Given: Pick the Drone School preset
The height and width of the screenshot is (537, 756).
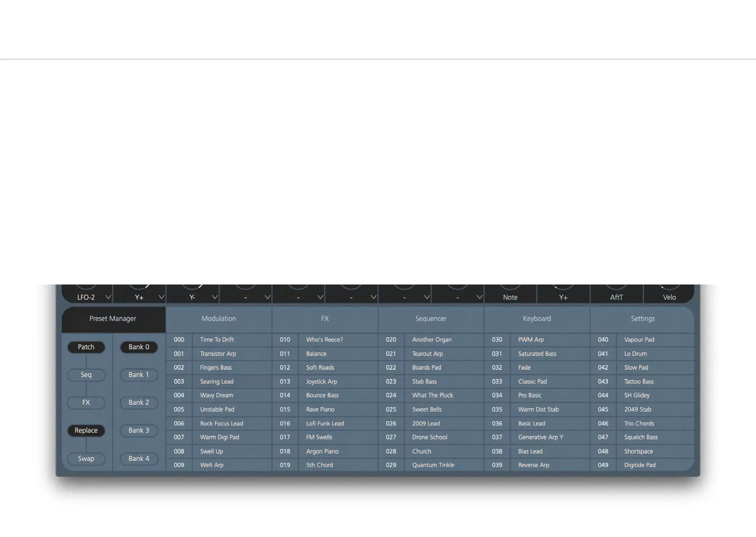Looking at the screenshot, I should pyautogui.click(x=431, y=437).
